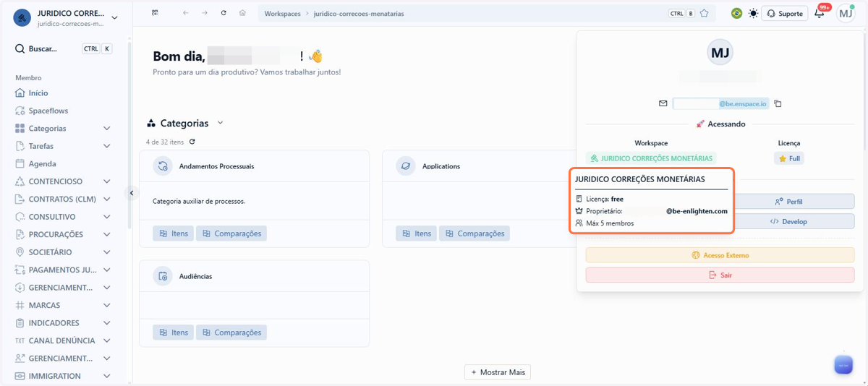Click the PROCURAÇÕES sidebar icon

[20, 234]
